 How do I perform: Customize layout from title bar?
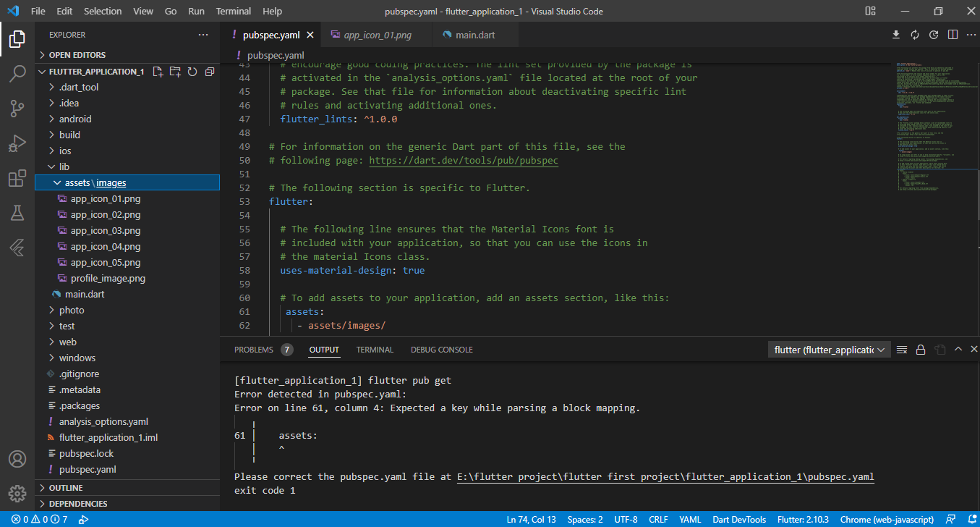(869, 11)
